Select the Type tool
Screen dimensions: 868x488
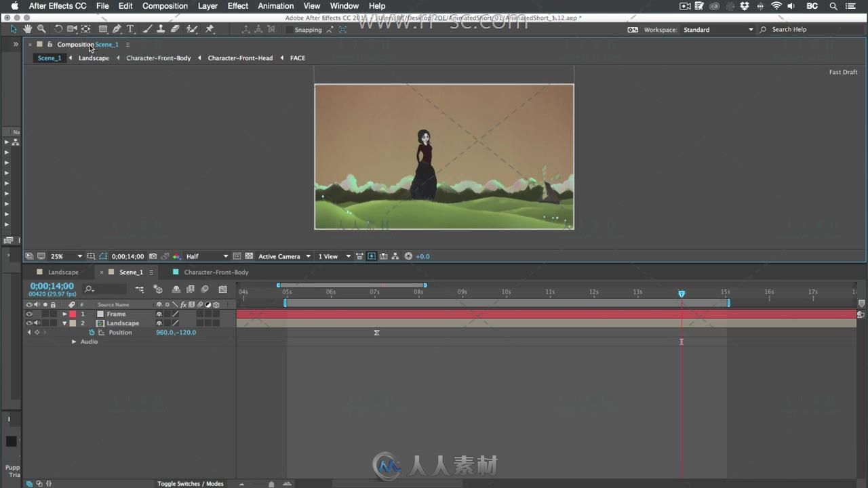(131, 29)
